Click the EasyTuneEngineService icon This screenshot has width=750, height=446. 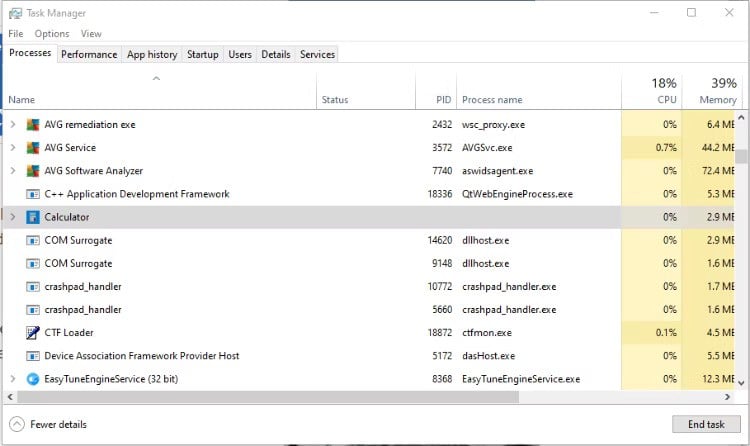[x=33, y=379]
